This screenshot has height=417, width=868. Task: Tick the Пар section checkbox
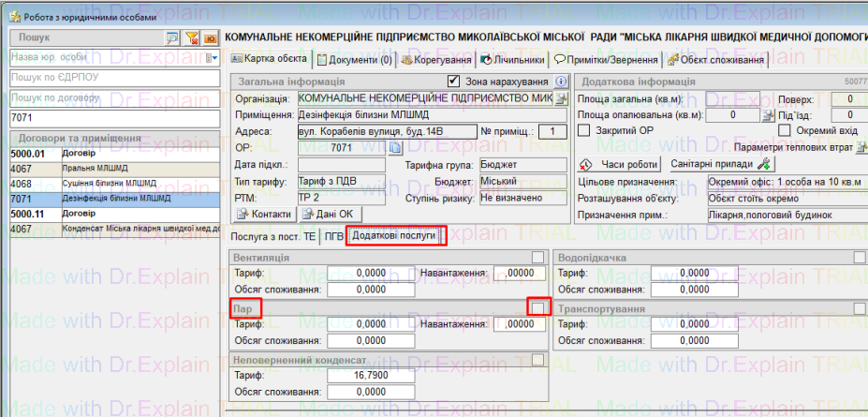click(537, 308)
